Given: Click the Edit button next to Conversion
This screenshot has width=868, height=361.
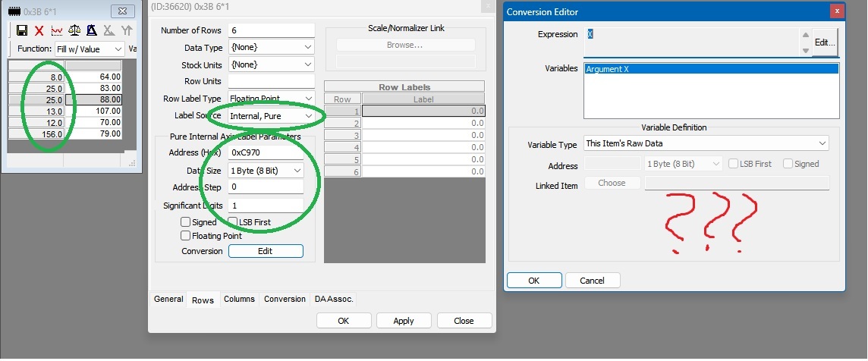Looking at the screenshot, I should [x=266, y=251].
